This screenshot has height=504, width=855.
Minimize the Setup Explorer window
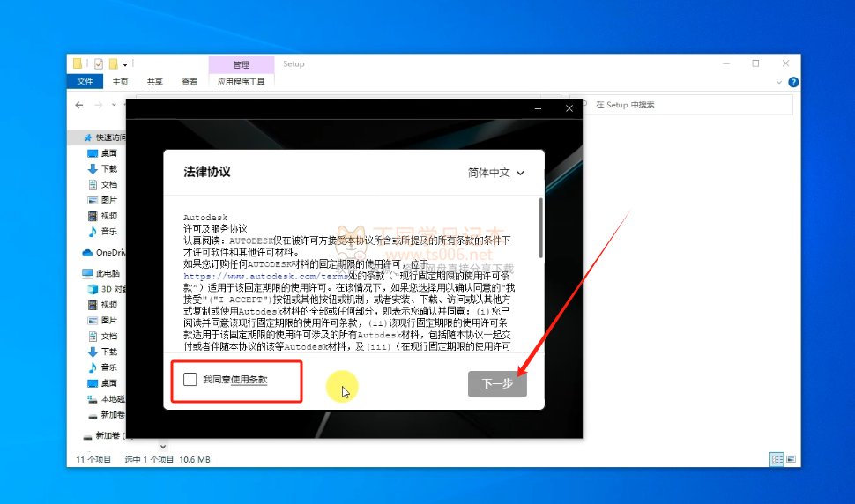pos(726,63)
